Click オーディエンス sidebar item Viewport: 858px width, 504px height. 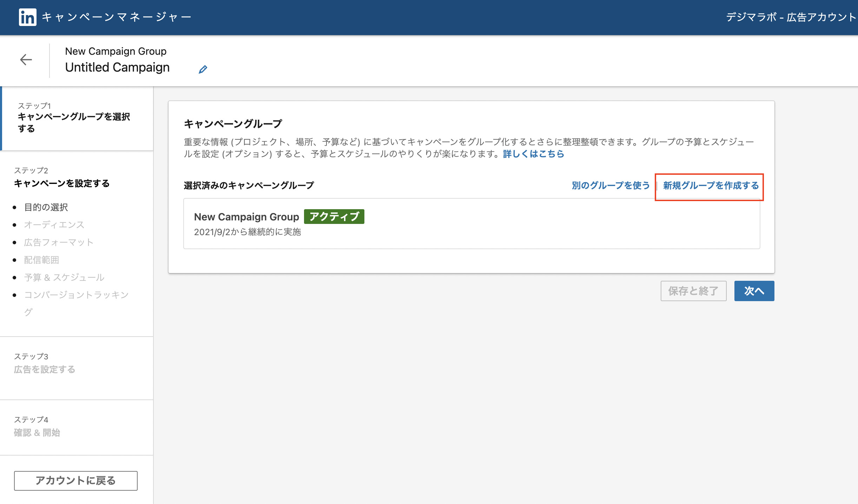[54, 225]
